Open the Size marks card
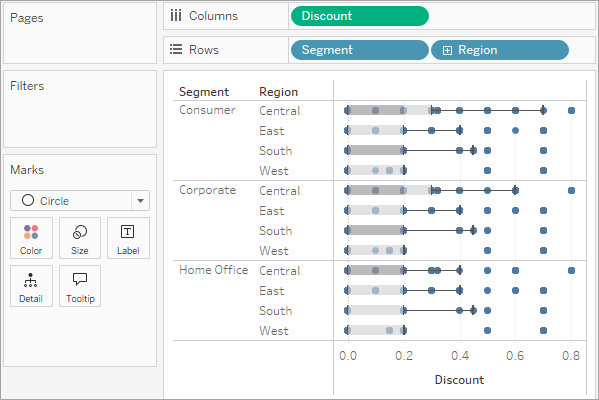 80,238
